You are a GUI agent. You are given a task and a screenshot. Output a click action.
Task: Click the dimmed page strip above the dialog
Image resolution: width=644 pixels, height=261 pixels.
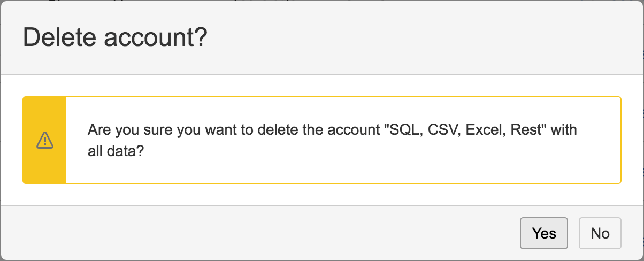tap(321, 1)
